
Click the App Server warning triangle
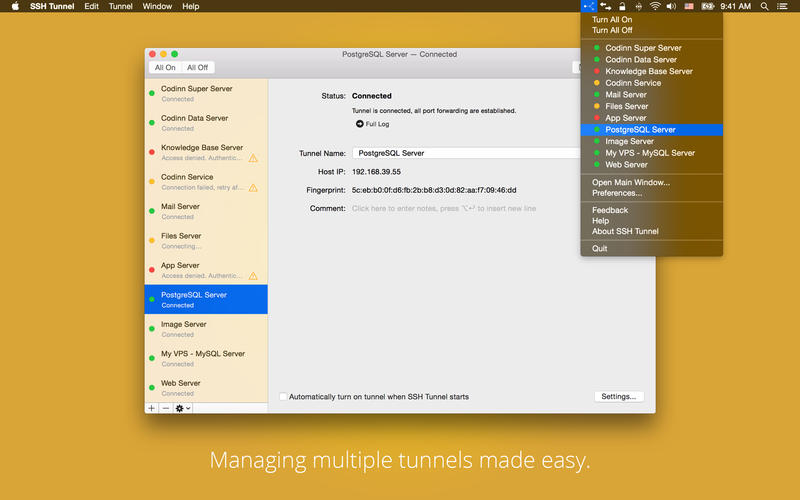tap(253, 276)
